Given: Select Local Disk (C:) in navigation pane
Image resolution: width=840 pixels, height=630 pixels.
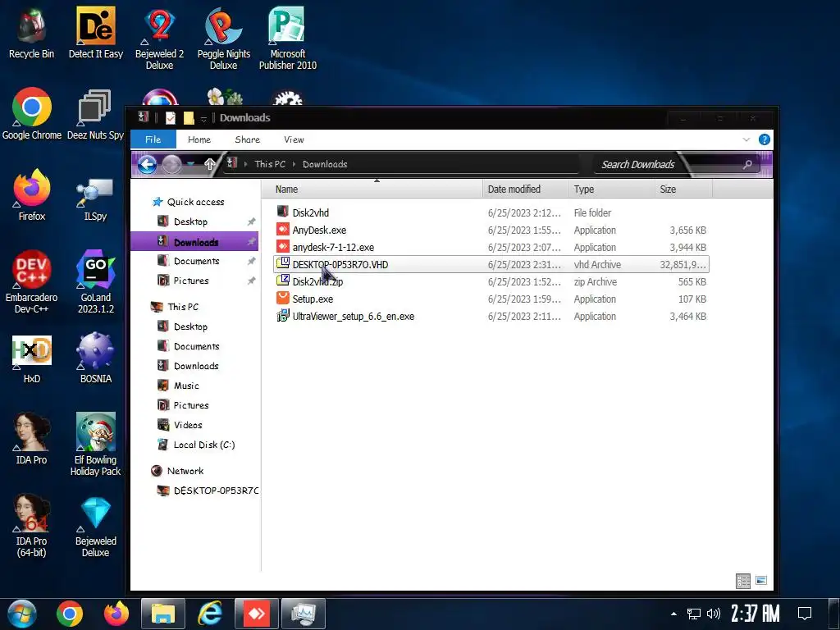Looking at the screenshot, I should (203, 445).
